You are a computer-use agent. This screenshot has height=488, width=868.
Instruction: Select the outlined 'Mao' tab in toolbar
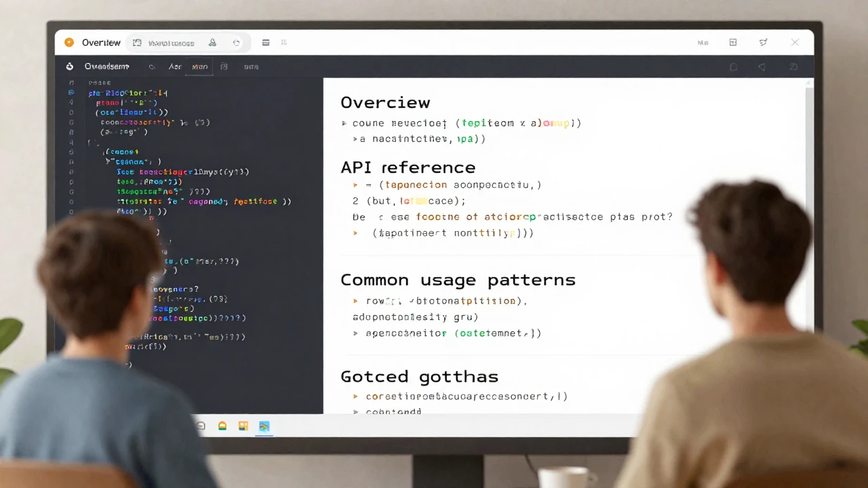(x=199, y=66)
